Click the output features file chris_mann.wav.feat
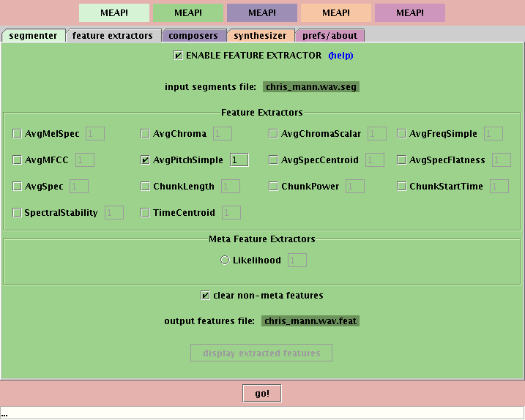Viewport: 525px width, 420px height. (x=310, y=320)
